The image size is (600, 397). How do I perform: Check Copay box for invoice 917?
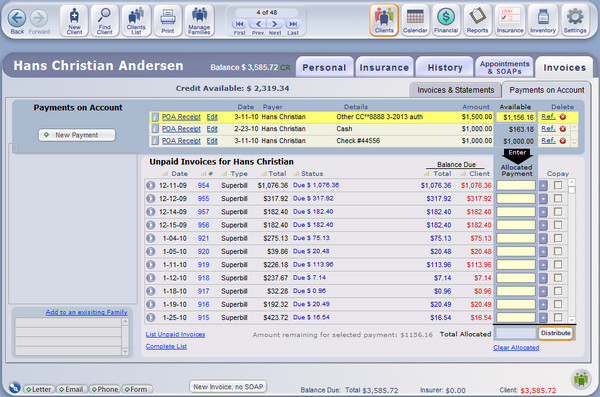pos(558,291)
